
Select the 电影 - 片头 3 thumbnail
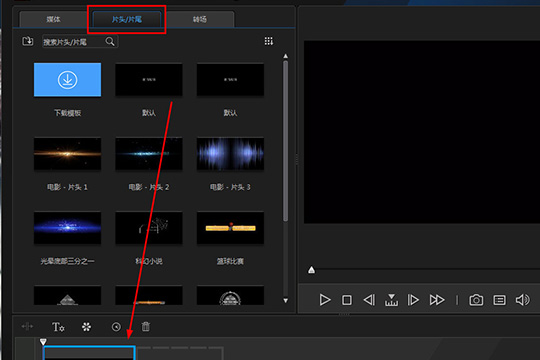230,154
